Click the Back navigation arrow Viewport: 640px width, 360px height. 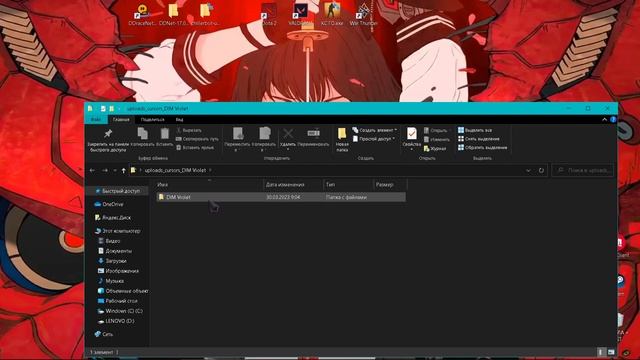[92, 170]
